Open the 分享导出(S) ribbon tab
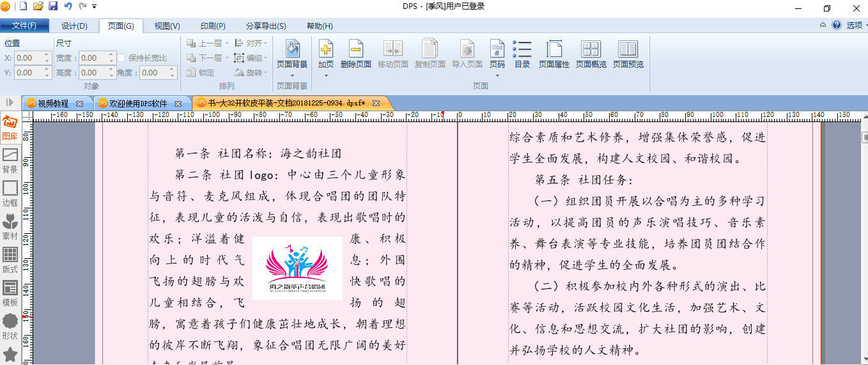Image resolution: width=868 pixels, height=365 pixels. tap(266, 26)
